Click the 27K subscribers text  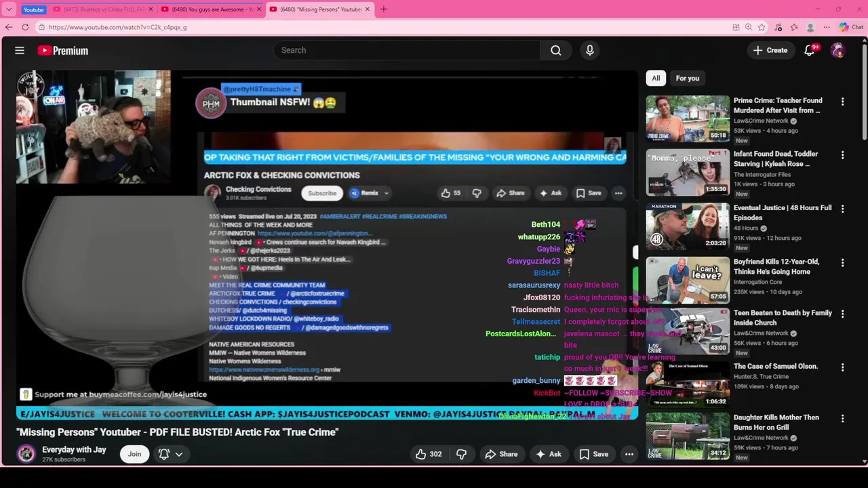click(64, 460)
